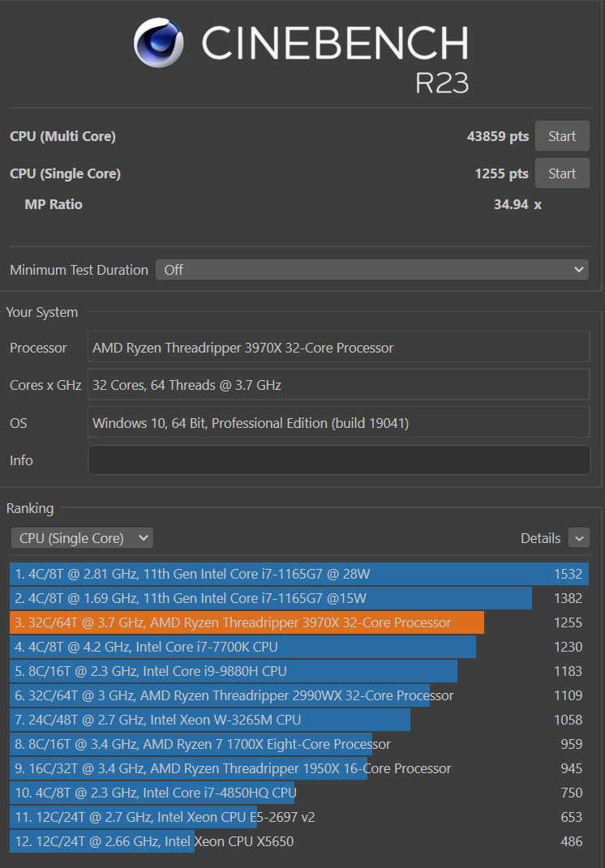Screen dimensions: 605x868
Task: Select the orange Threadripper 3970X ranking bar
Action: pyautogui.click(x=243, y=622)
